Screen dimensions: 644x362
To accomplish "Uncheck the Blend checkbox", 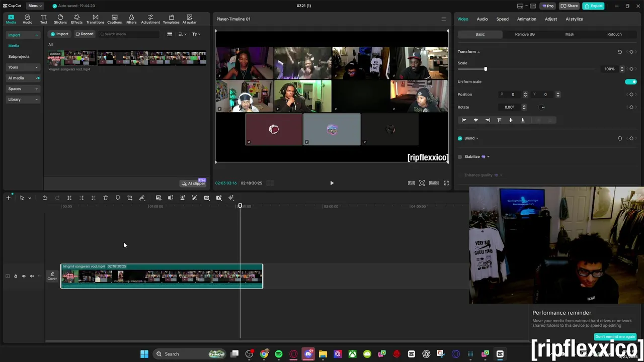I will (460, 138).
